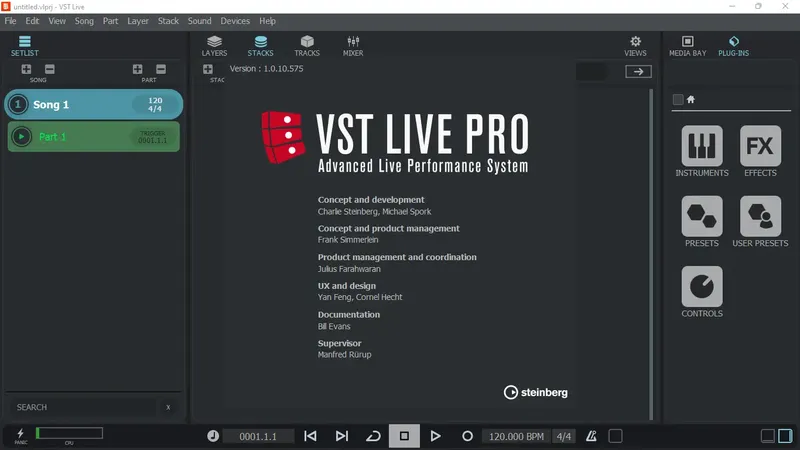This screenshot has width=800, height=450.
Task: Switch to the Stacks view
Action: click(x=260, y=46)
